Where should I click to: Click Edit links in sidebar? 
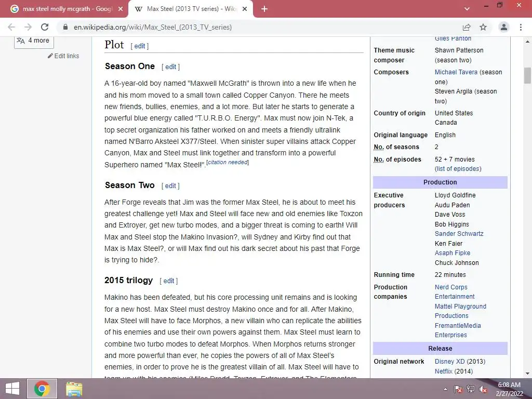tap(63, 56)
